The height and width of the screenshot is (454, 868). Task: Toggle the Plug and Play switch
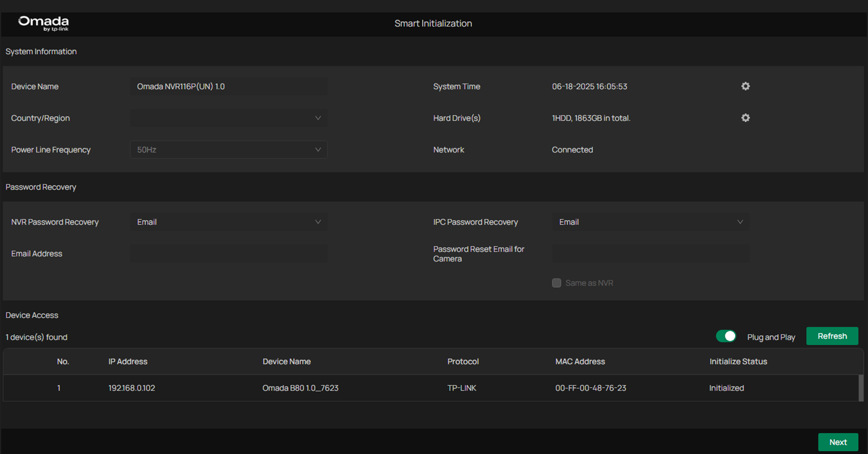(726, 336)
